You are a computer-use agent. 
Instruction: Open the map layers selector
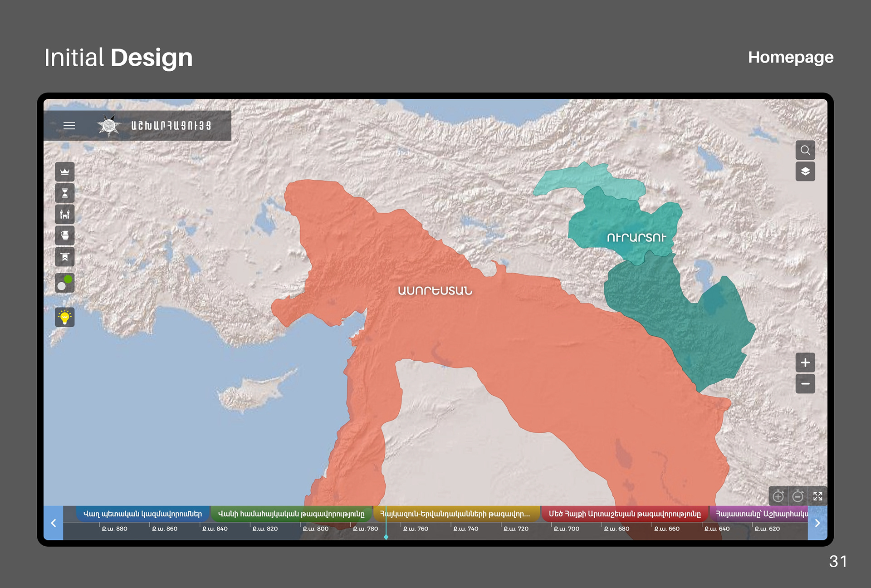pos(805,171)
